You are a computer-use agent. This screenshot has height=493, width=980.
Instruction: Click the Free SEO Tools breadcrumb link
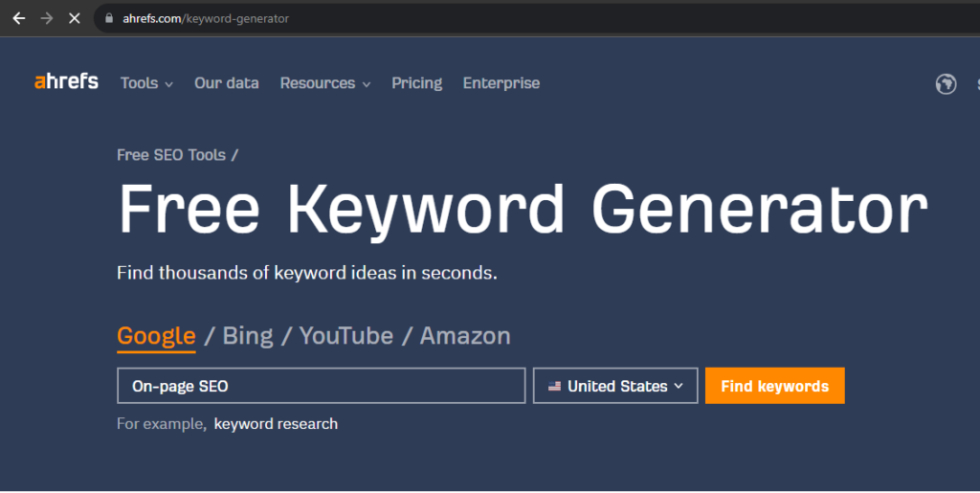click(x=171, y=155)
